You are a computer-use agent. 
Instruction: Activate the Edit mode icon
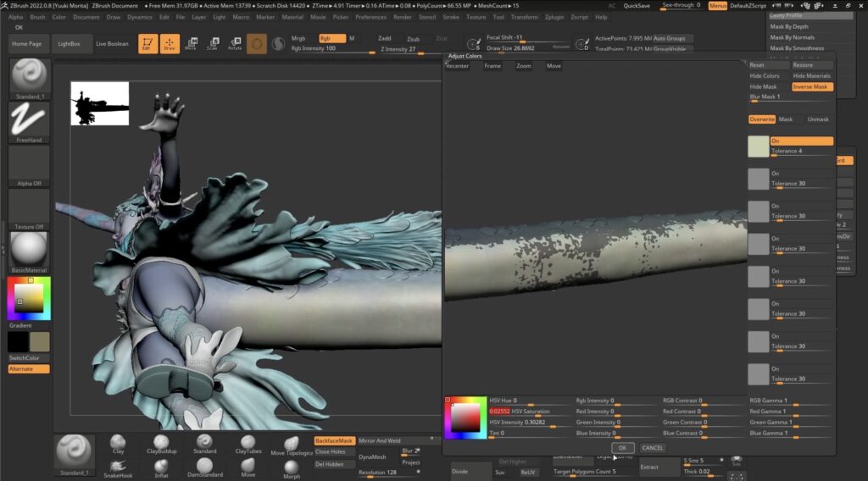point(148,43)
